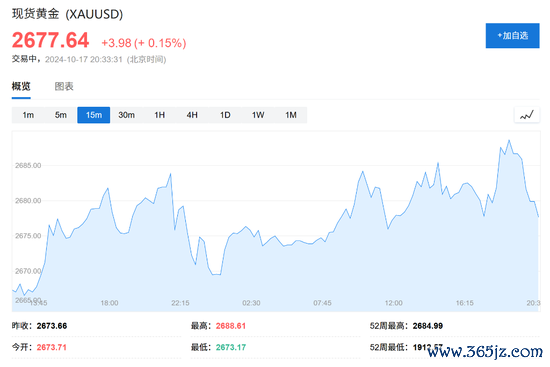
Task: Click the chart type line icon
Action: [526, 115]
